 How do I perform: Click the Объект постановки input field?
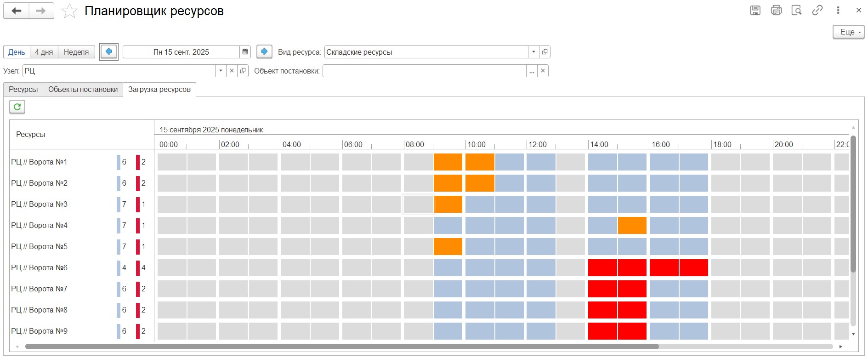tap(424, 71)
